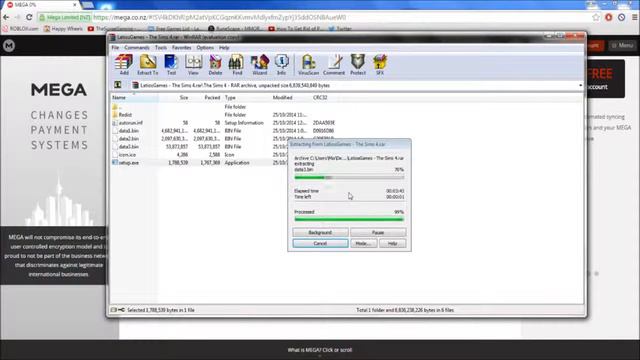The height and width of the screenshot is (360, 640).
Task: Click the Help button in extraction dialog
Action: (x=392, y=243)
